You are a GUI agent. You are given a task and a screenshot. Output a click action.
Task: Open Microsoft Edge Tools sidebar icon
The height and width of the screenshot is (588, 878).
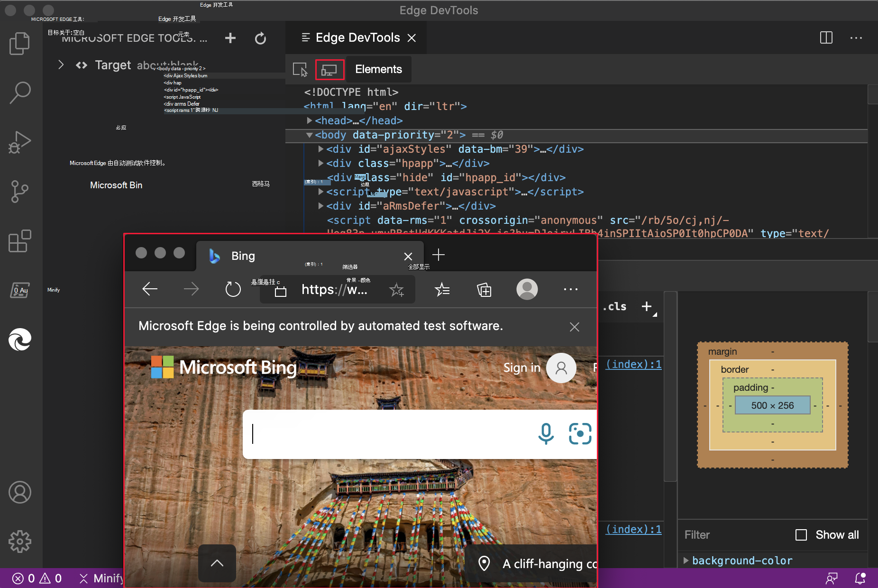[x=19, y=340]
